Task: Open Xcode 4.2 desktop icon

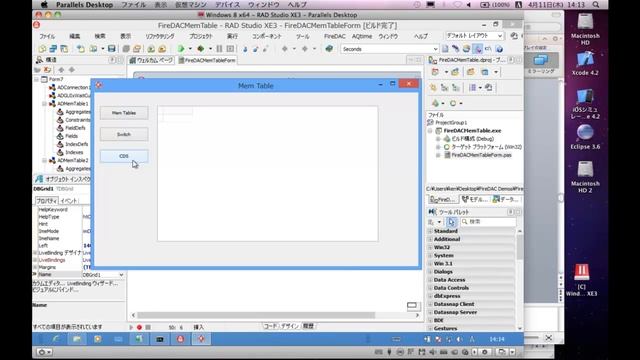Action: click(x=585, y=63)
